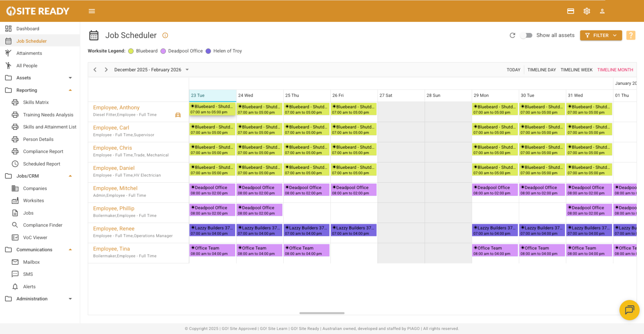The image size is (644, 334).
Task: Click the vehicle icon beside Employee, Anthony
Action: pyautogui.click(x=178, y=115)
